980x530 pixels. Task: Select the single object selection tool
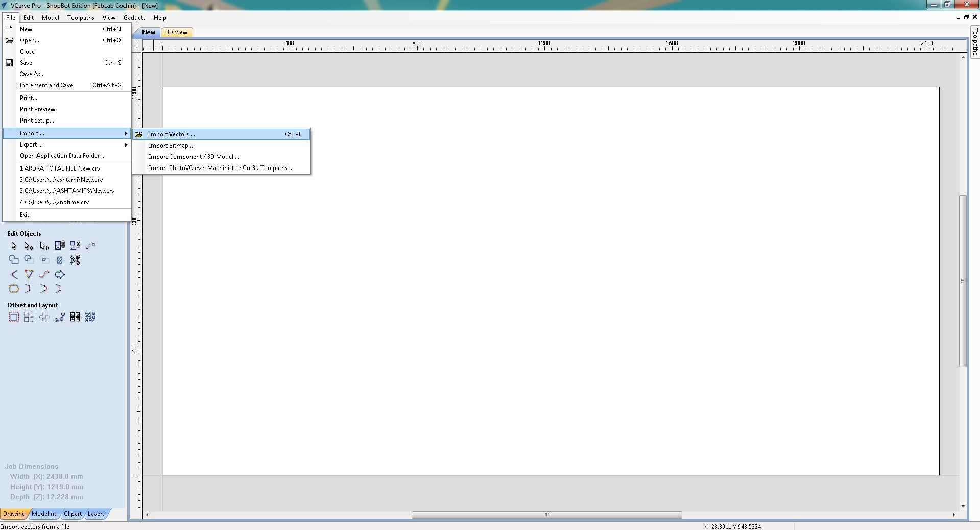point(14,246)
